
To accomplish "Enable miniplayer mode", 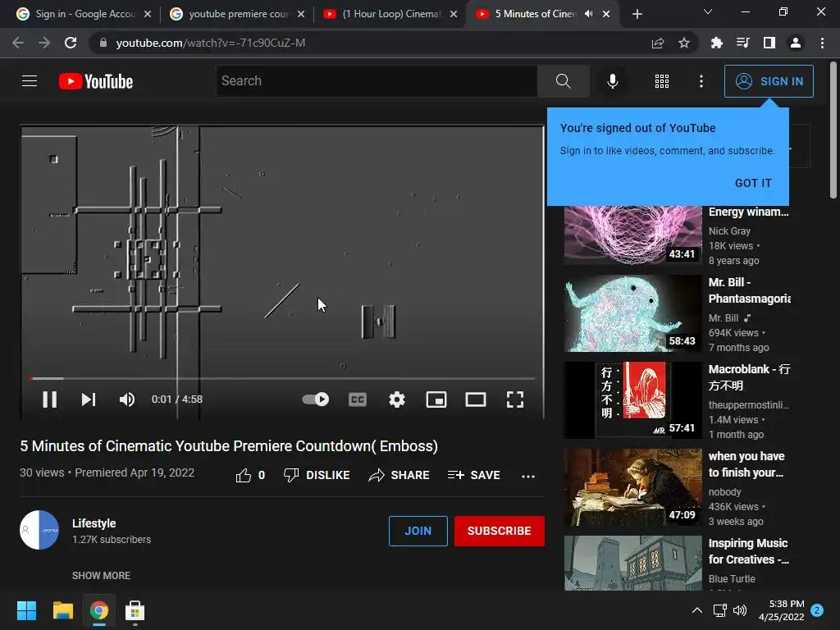I will tap(436, 399).
